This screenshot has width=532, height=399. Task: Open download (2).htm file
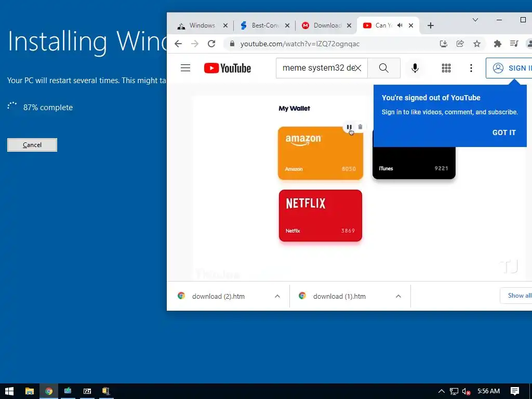[219, 296]
